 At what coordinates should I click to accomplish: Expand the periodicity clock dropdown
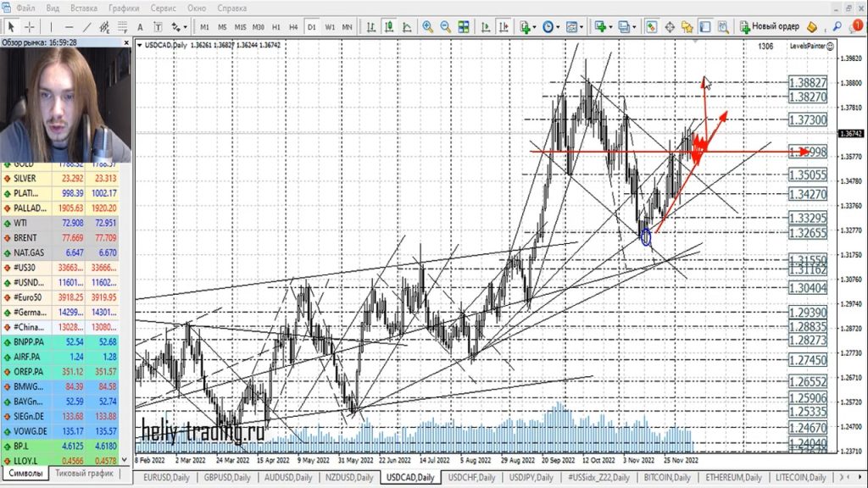coord(550,26)
